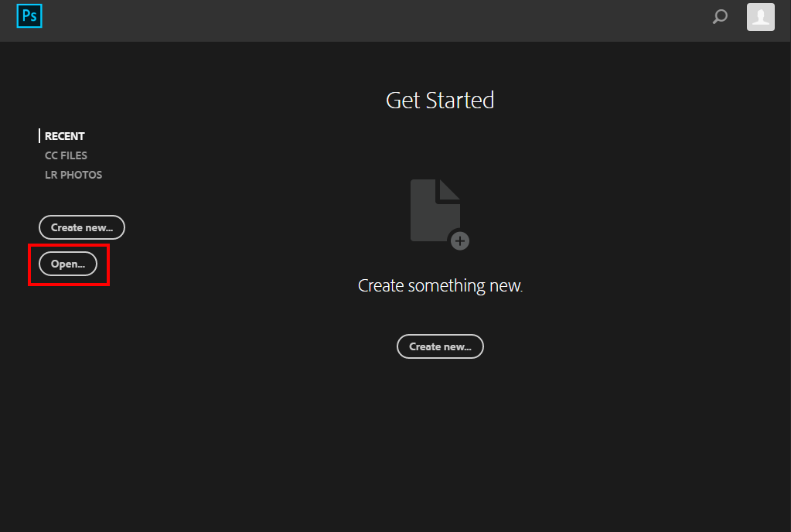791x532 pixels.
Task: Click the 'Create something new.' text
Action: (x=440, y=285)
